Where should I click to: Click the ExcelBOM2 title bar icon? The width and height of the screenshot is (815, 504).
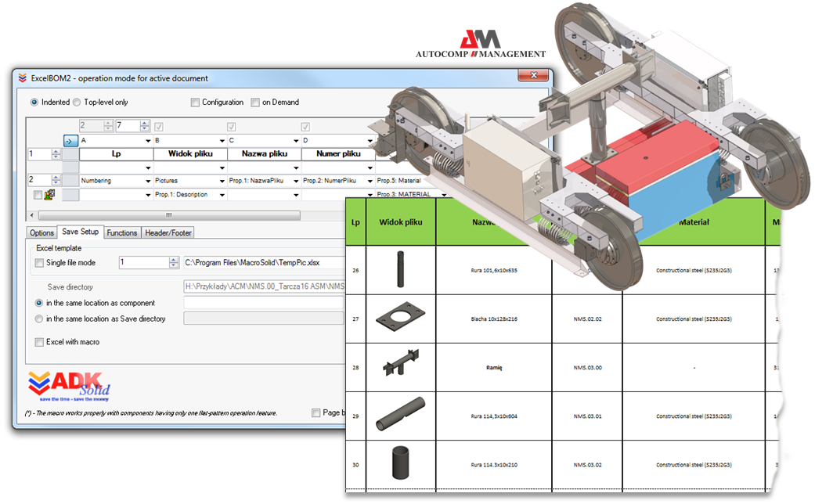pyautogui.click(x=23, y=78)
